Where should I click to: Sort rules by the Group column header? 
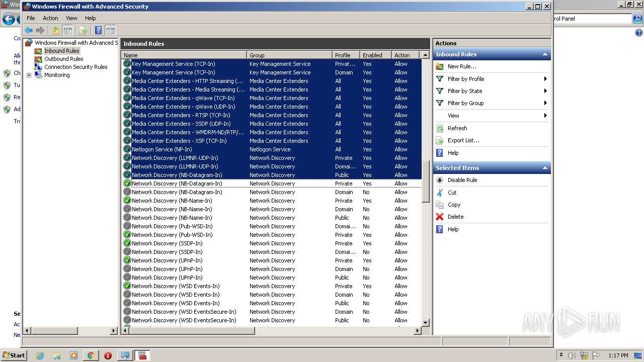(290, 55)
